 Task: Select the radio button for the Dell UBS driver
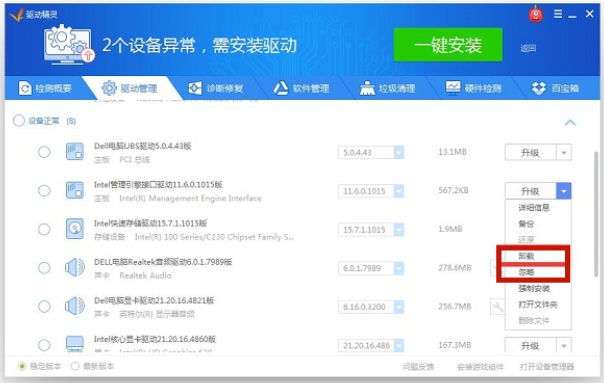[x=44, y=152]
